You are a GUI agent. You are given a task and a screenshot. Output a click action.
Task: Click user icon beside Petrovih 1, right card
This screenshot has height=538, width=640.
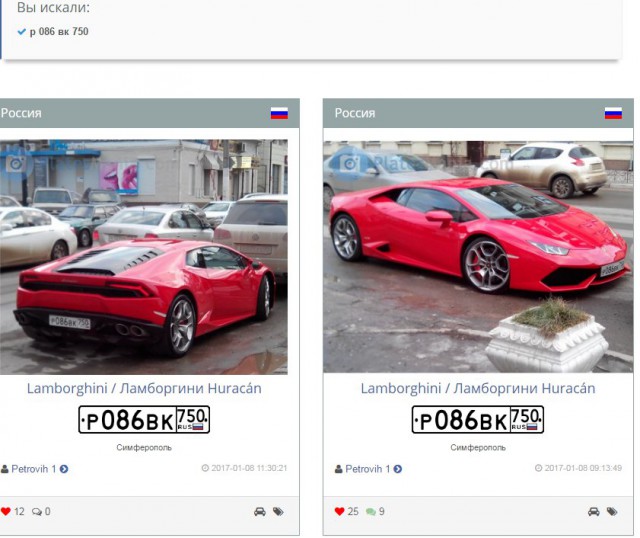tap(339, 469)
